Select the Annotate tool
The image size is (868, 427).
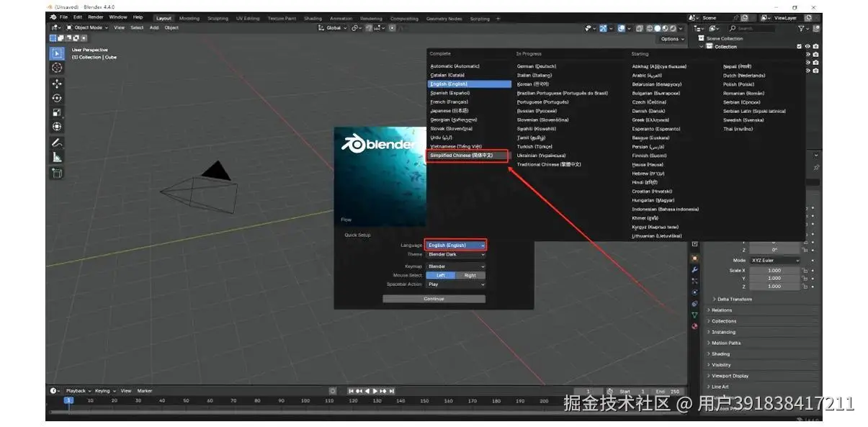tap(57, 143)
